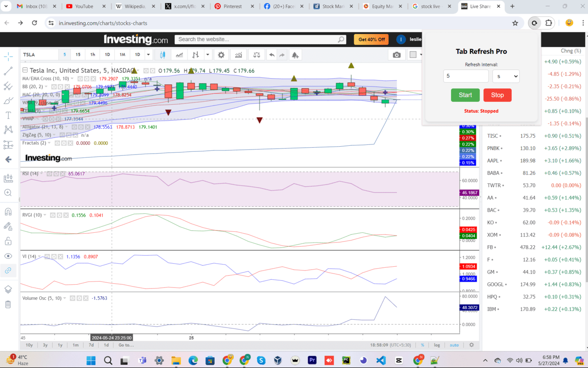Toggle the magnet snap mode
Image resolution: width=588 pixels, height=368 pixels.
click(8, 212)
